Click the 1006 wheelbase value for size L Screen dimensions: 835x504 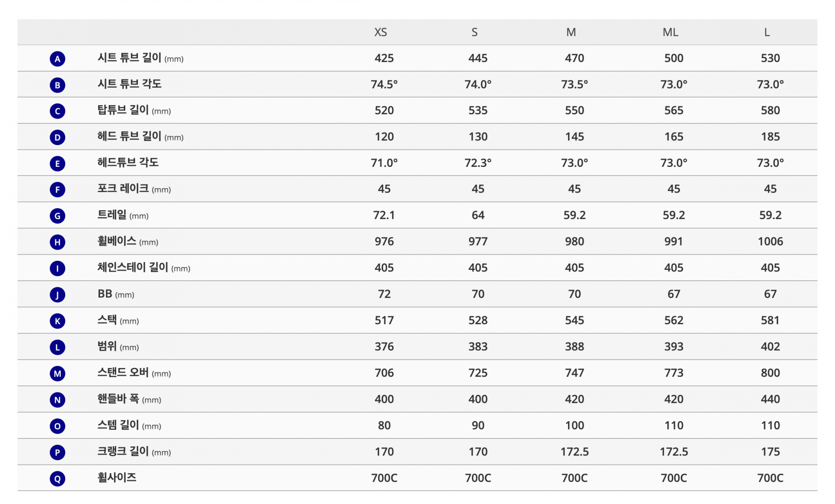(x=770, y=242)
